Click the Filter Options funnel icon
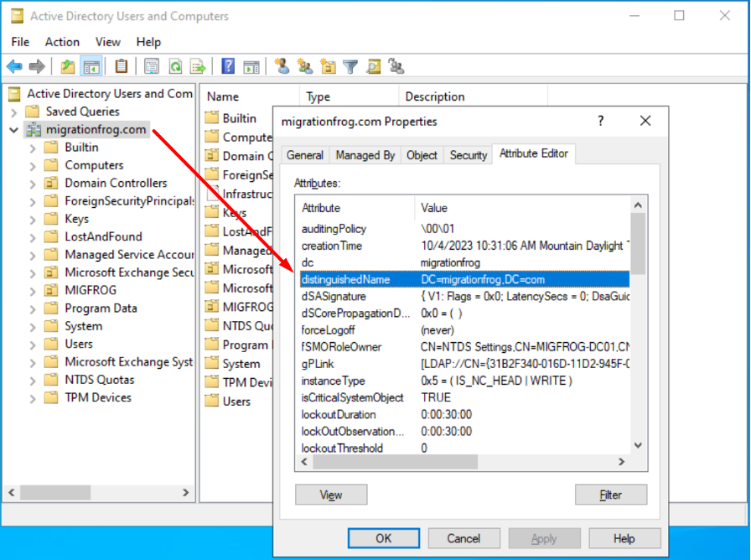The width and height of the screenshot is (751, 560). 350,66
